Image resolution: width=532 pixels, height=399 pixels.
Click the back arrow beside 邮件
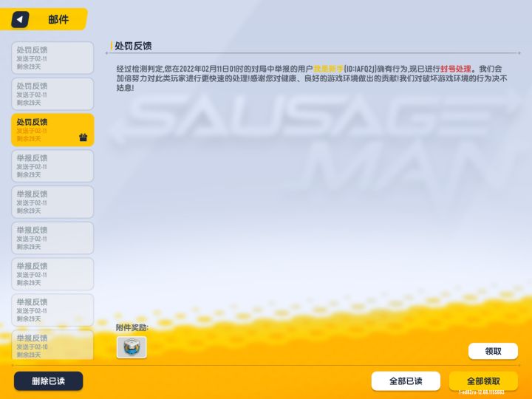click(x=20, y=19)
